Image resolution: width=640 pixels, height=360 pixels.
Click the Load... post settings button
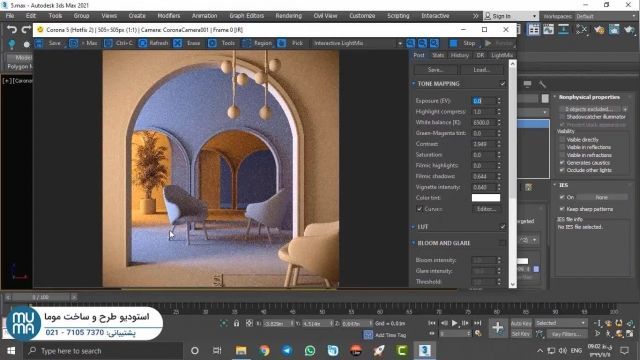coord(482,70)
